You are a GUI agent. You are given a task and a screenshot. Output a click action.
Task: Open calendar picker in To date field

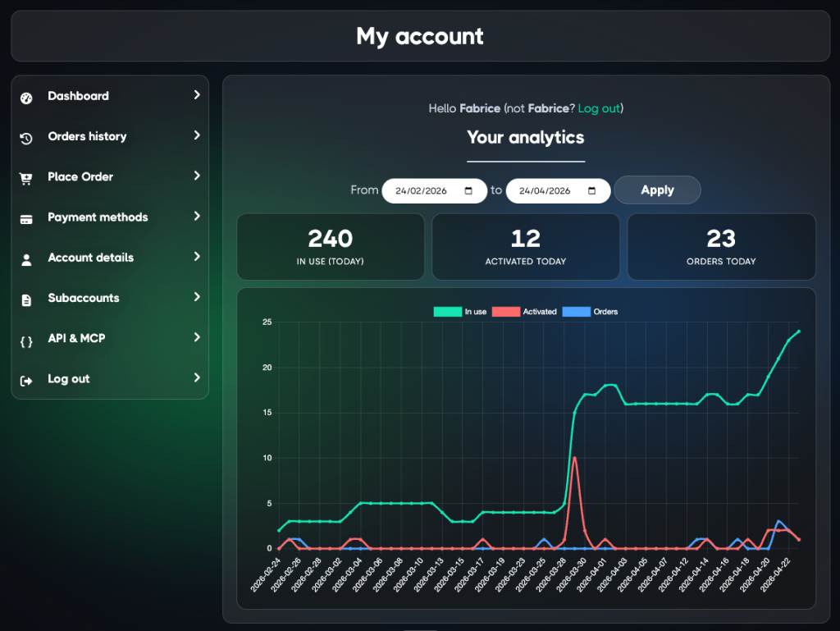591,190
